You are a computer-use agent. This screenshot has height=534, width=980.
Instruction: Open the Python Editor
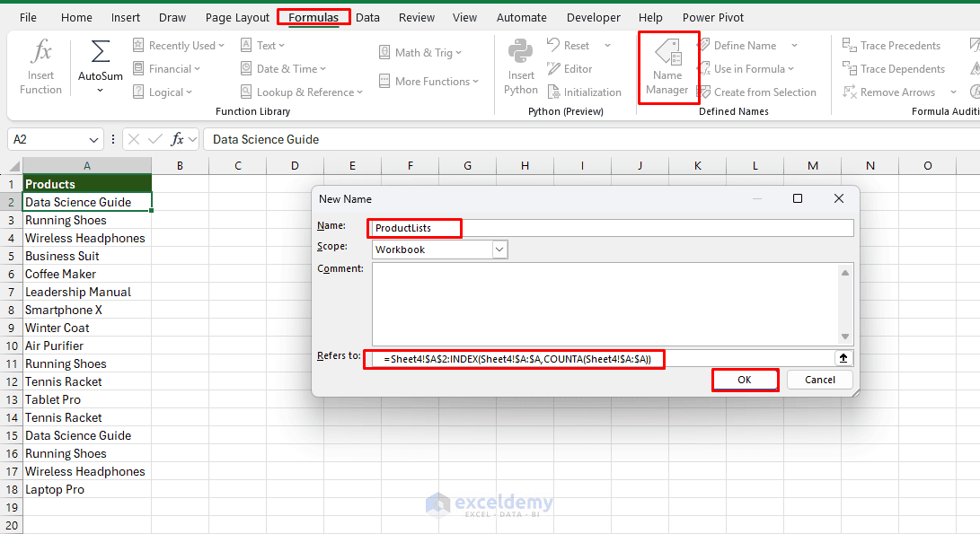tap(569, 69)
